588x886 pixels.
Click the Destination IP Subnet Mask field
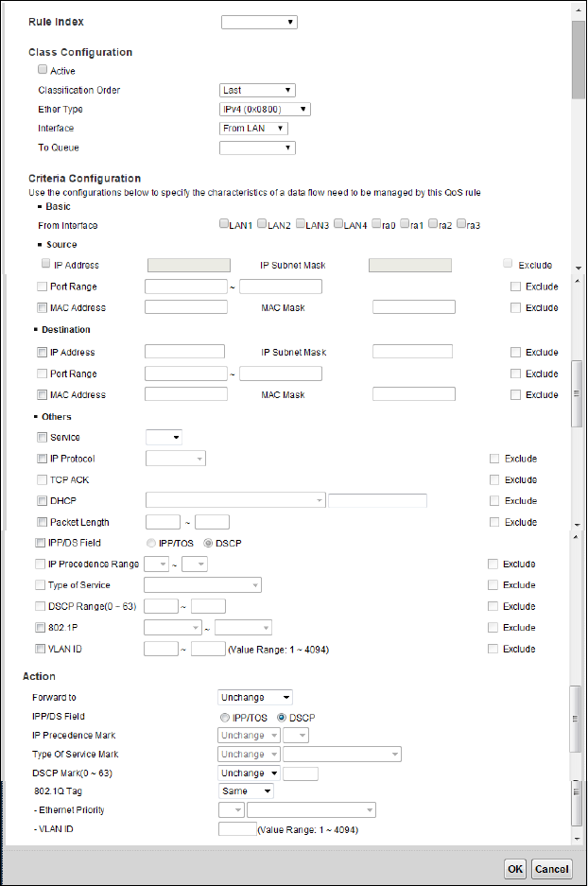pos(412,352)
